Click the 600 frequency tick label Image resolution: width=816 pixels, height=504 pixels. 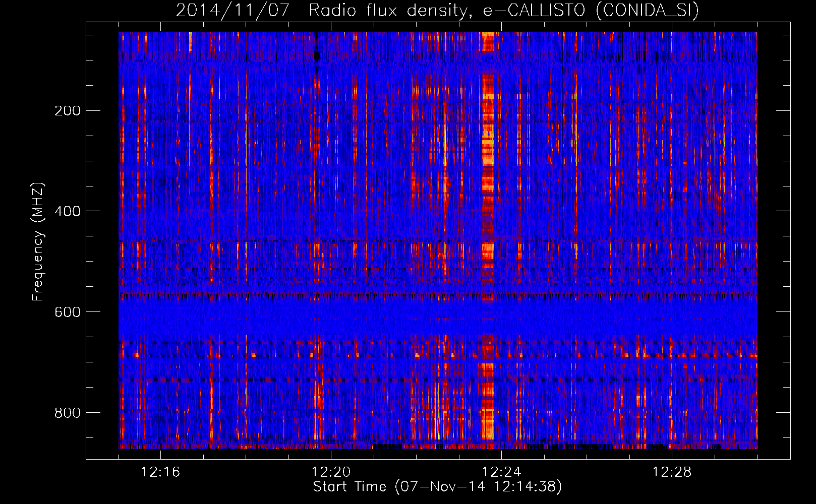(68, 312)
